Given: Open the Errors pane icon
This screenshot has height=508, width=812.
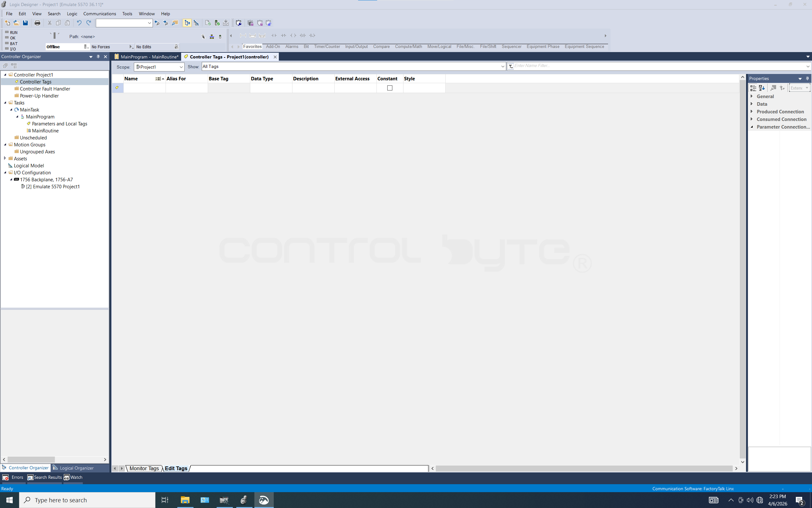Looking at the screenshot, I should point(5,477).
